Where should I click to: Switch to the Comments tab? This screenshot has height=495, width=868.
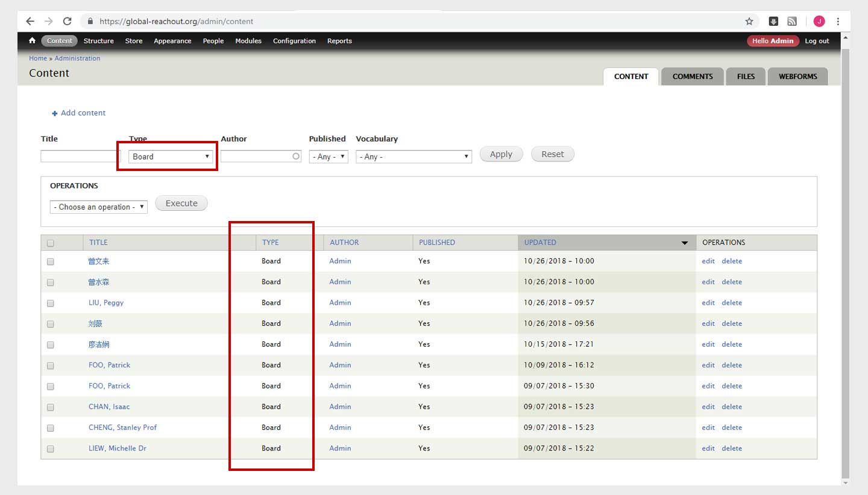click(693, 76)
